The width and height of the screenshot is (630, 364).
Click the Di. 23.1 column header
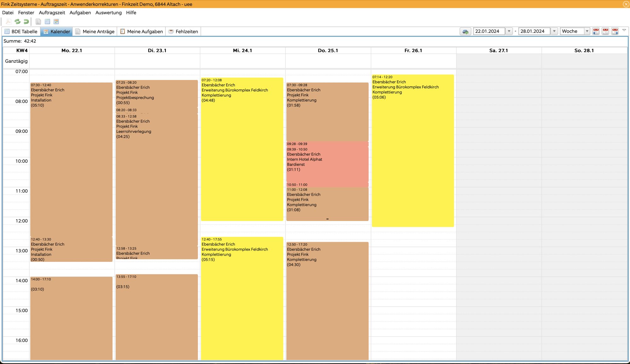pos(157,50)
